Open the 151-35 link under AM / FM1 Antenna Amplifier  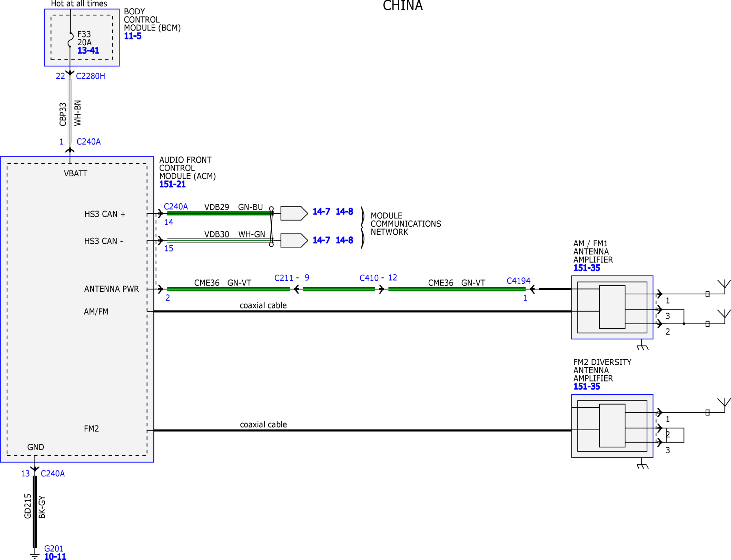[587, 268]
